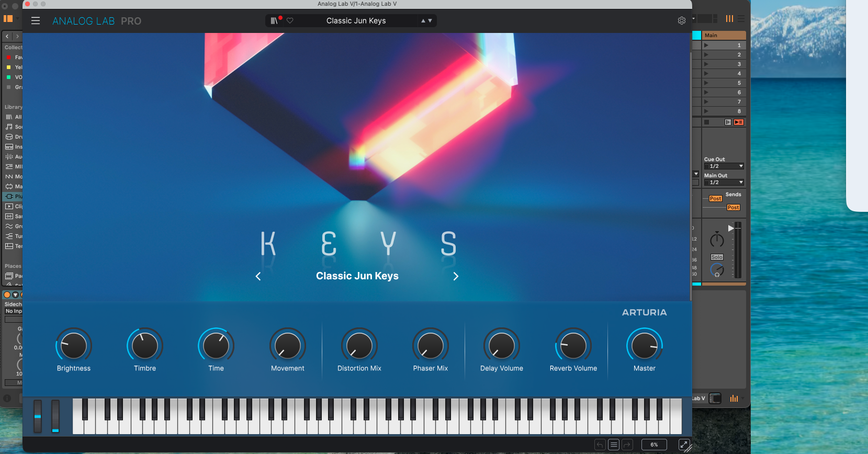The height and width of the screenshot is (454, 868).
Task: Select the red Favorites collection
Action: click(8, 58)
